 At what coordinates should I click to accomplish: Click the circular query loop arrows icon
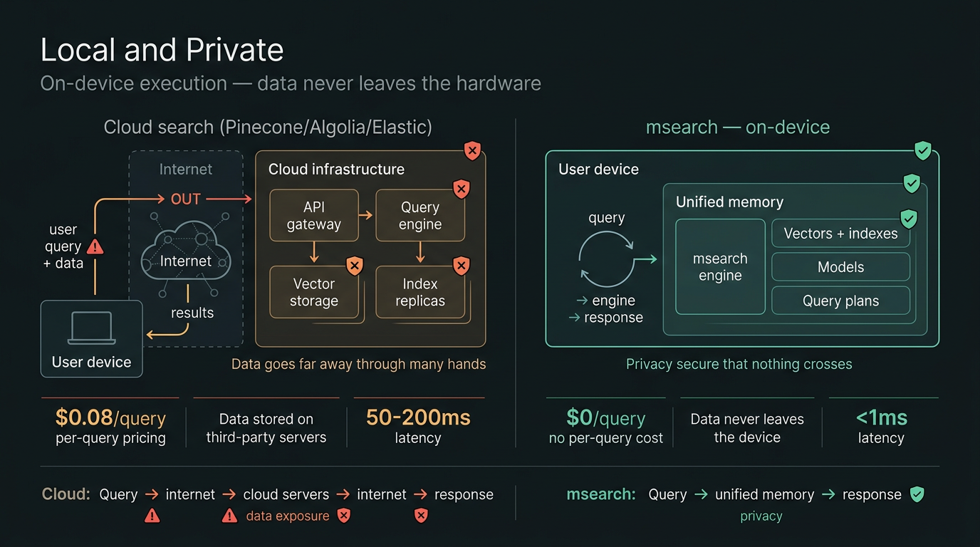pyautogui.click(x=606, y=259)
